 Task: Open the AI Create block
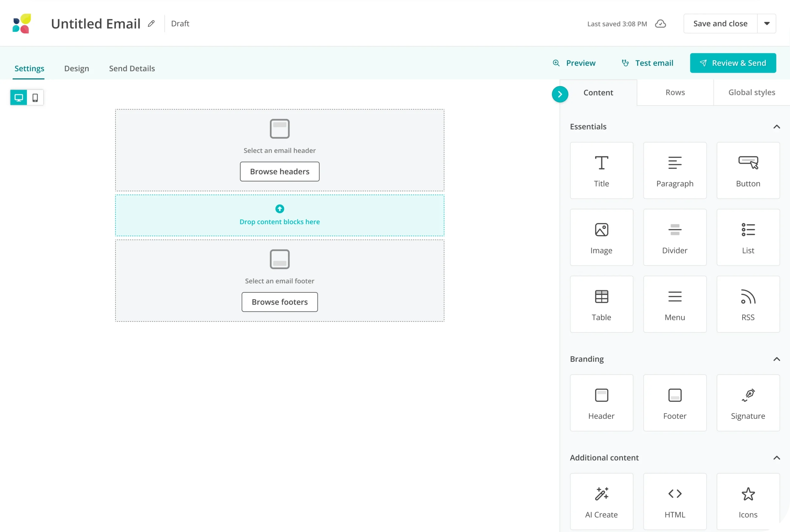tap(601, 501)
